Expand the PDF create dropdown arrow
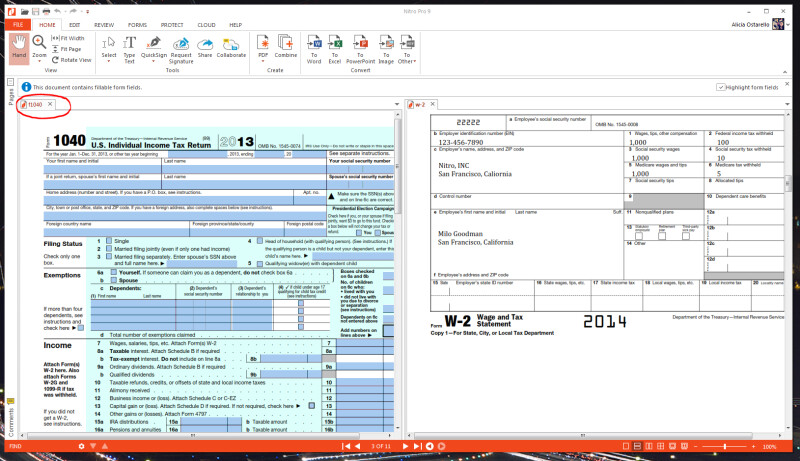Viewport: 800px width, 461px height. coord(263,61)
